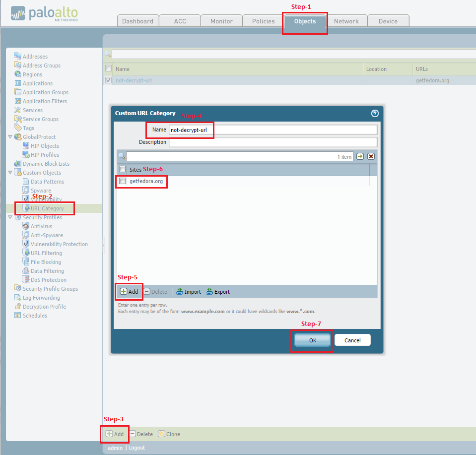Screen dimensions: 476x455
Task: Cancel the Custom URL Category dialog
Action: click(352, 340)
